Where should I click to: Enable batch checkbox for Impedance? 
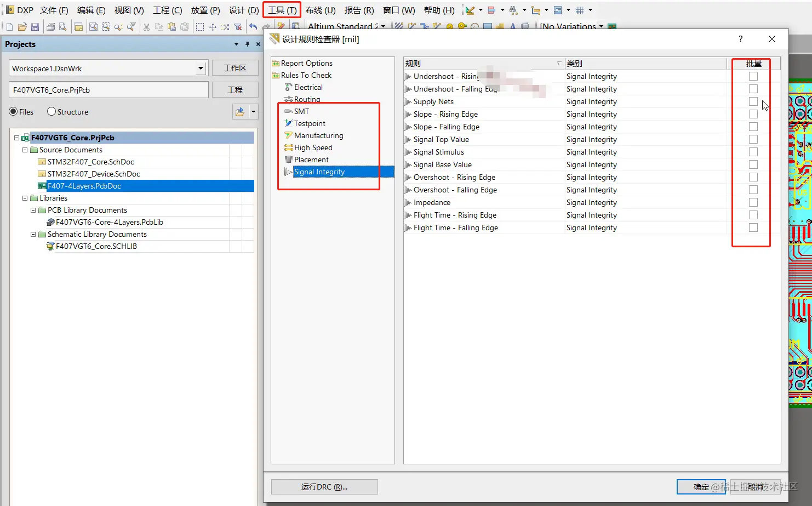pyautogui.click(x=753, y=202)
